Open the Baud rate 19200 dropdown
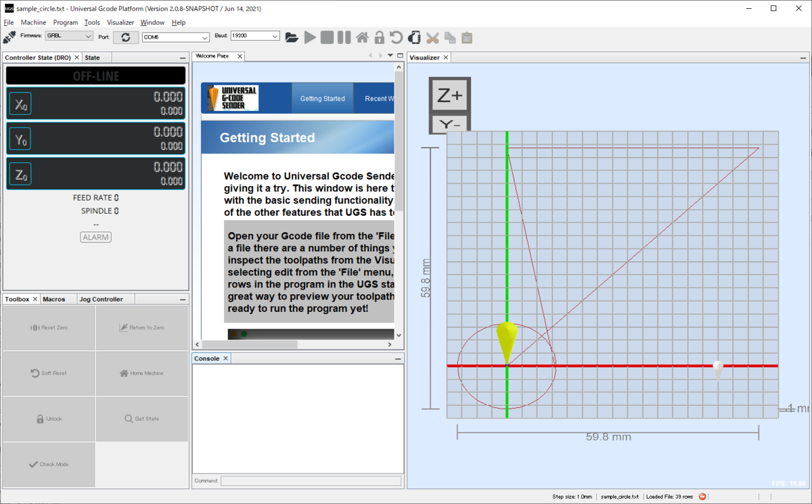This screenshot has width=812, height=504. [255, 36]
